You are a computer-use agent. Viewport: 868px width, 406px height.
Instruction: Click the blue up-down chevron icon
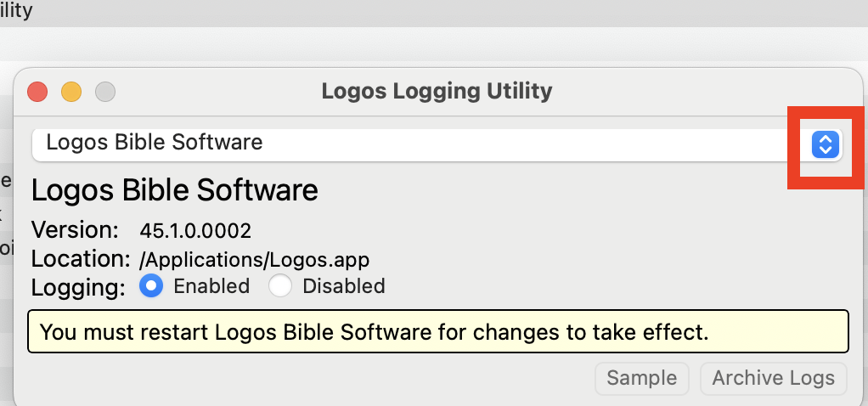click(x=825, y=144)
